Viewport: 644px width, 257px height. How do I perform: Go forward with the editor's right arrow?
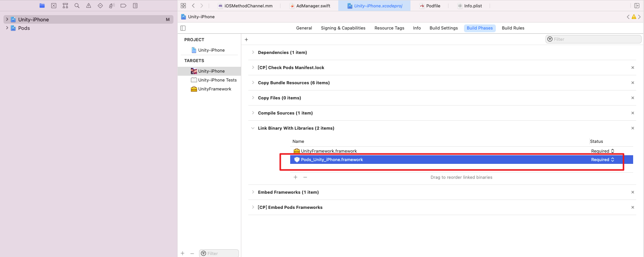coord(202,6)
